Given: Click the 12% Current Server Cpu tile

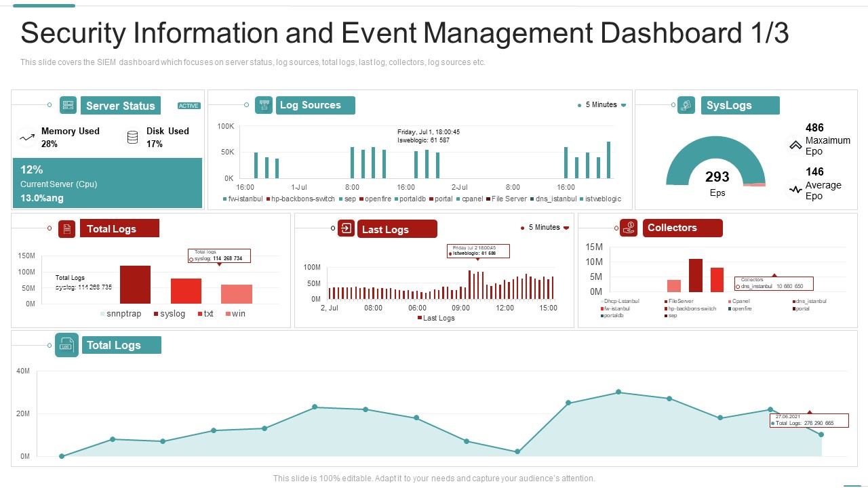Looking at the screenshot, I should pyautogui.click(x=108, y=183).
